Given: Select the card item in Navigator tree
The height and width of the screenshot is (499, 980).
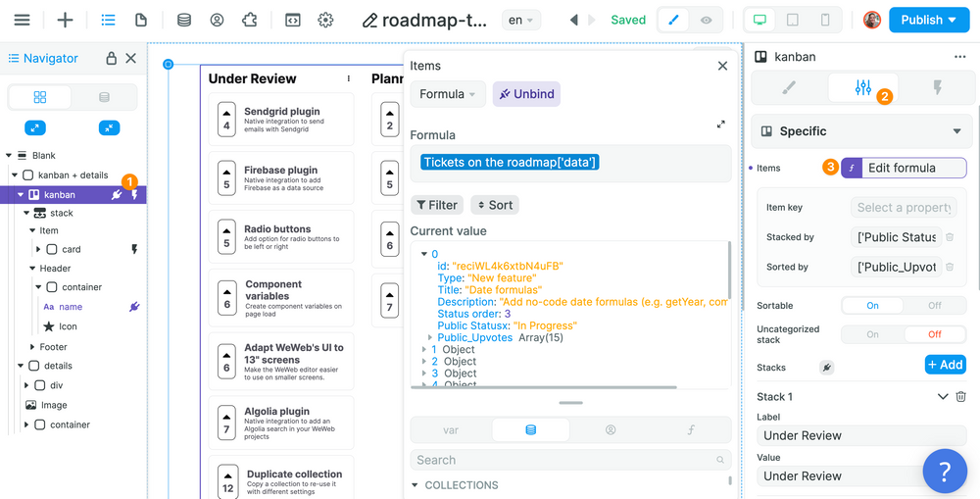Looking at the screenshot, I should pos(71,249).
